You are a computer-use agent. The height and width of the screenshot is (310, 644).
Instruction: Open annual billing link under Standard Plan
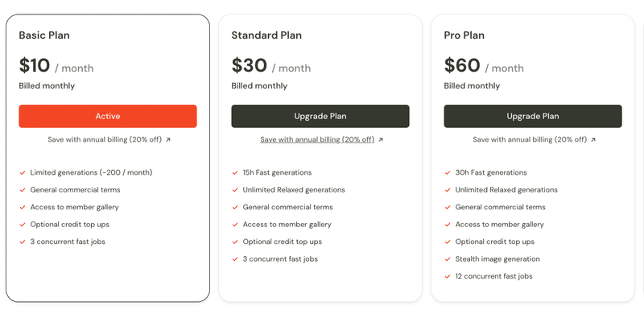coord(317,139)
